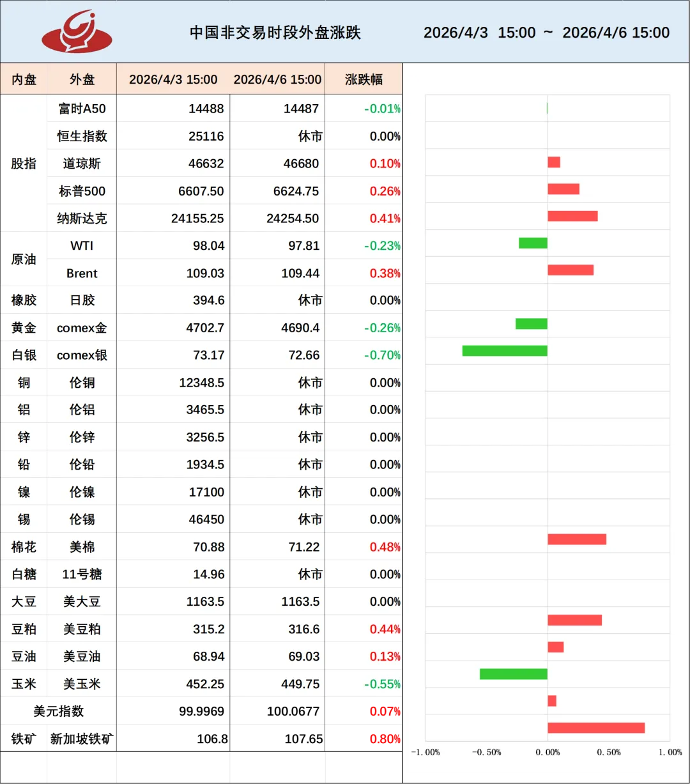Click the title 中国非交易时段外盘涨跌
Screen dimensions: 690x784
(275, 33)
